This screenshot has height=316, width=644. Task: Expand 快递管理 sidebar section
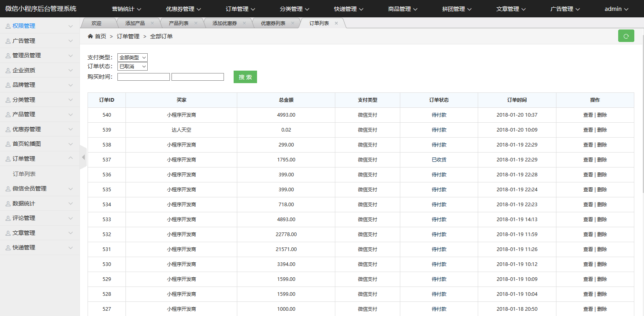click(x=40, y=247)
